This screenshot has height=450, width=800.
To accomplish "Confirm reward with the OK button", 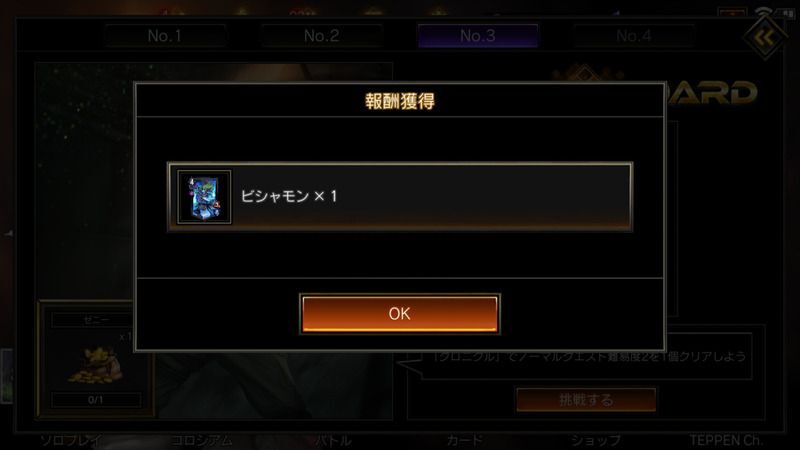I will click(x=399, y=314).
